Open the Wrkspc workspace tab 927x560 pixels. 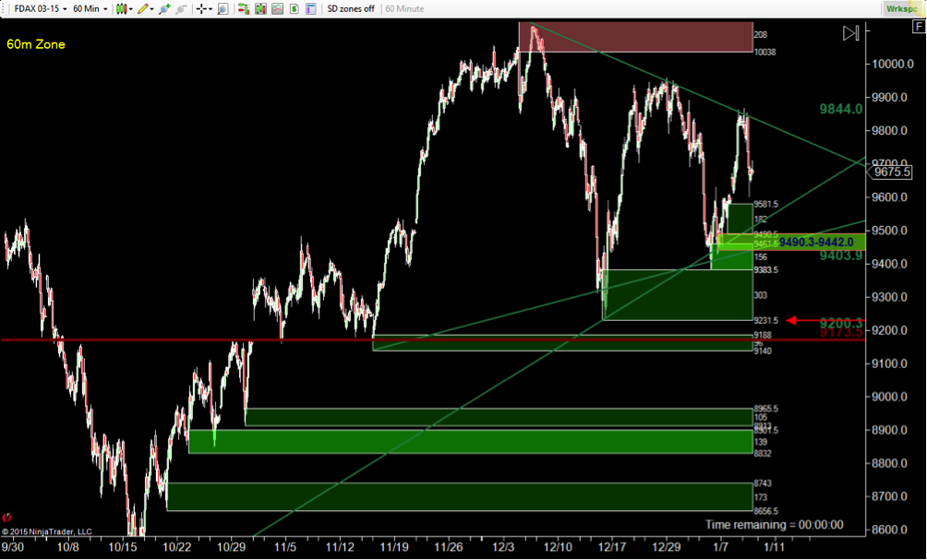pyautogui.click(x=901, y=9)
